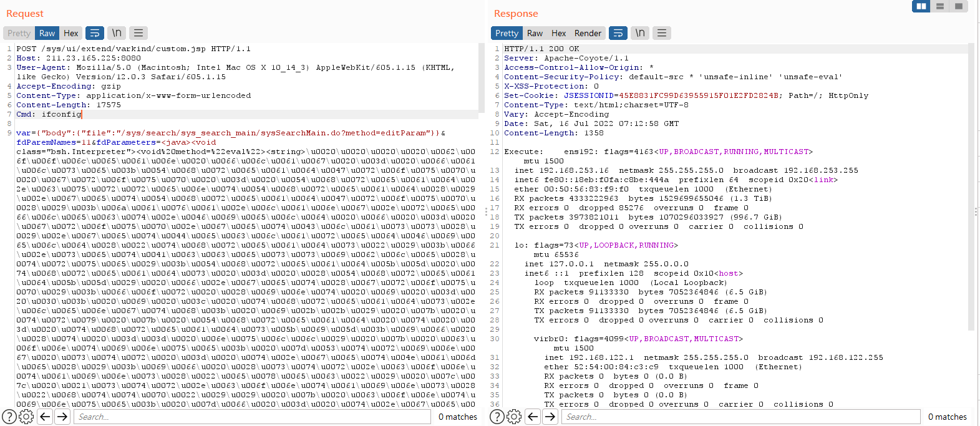
Task: Click the inet 127.0.0.1 loopback line
Action: (x=606, y=264)
